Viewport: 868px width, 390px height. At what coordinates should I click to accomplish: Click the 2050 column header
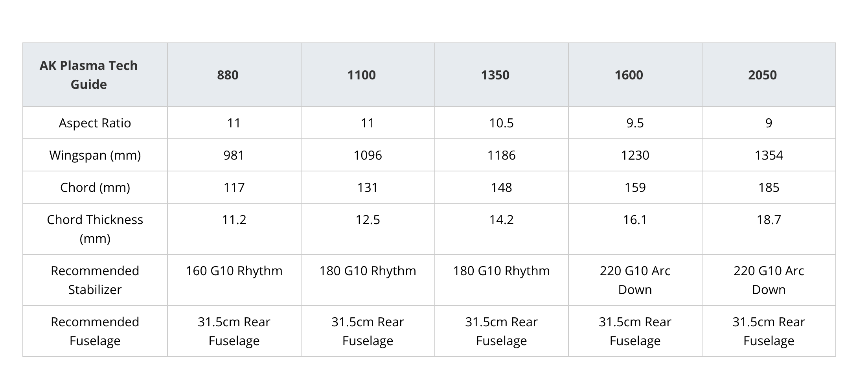(x=762, y=75)
